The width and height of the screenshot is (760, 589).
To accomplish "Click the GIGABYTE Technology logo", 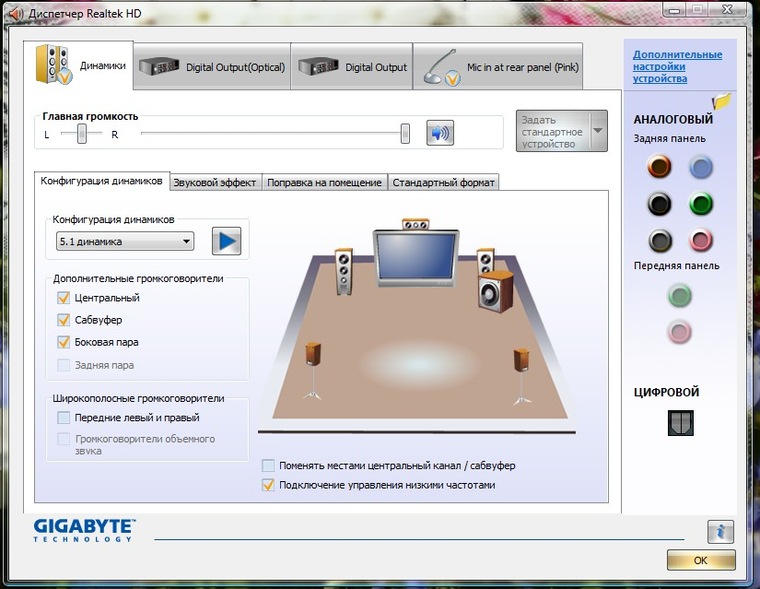I will [x=85, y=530].
